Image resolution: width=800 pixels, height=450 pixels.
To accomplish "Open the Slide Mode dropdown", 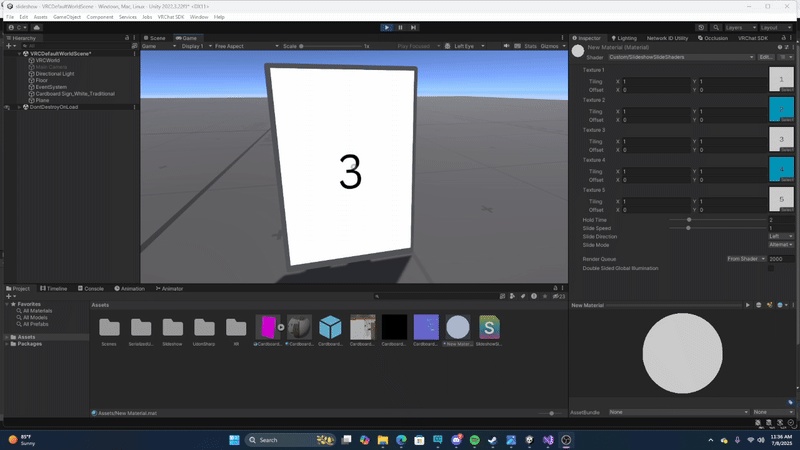I will tap(781, 245).
